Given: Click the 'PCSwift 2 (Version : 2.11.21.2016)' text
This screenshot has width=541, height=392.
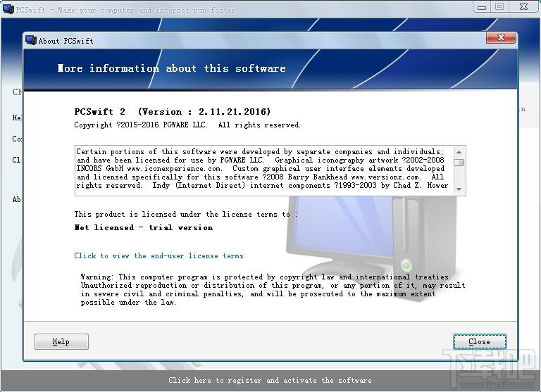Looking at the screenshot, I should tap(173, 112).
